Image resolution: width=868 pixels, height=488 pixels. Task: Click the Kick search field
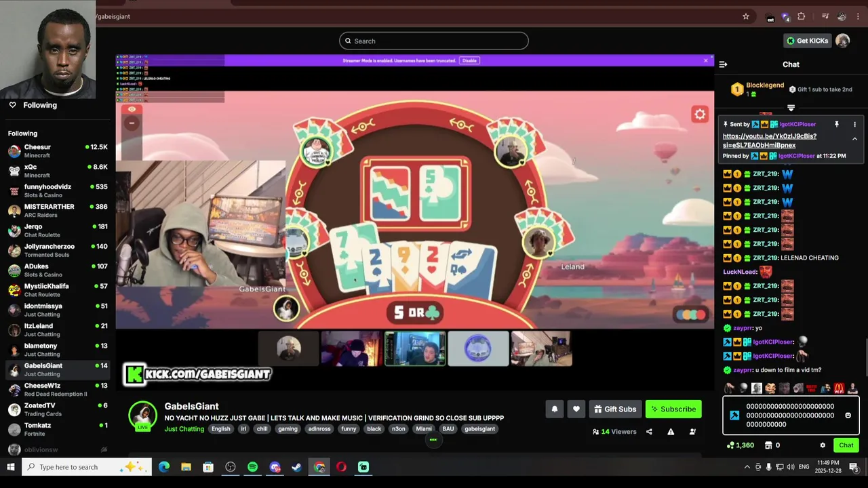click(434, 41)
